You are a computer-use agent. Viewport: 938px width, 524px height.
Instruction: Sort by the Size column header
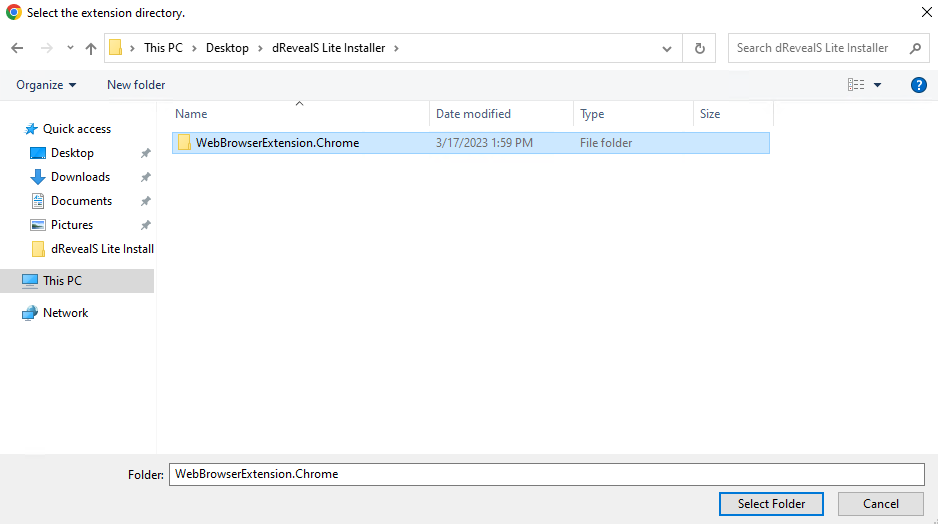733,114
